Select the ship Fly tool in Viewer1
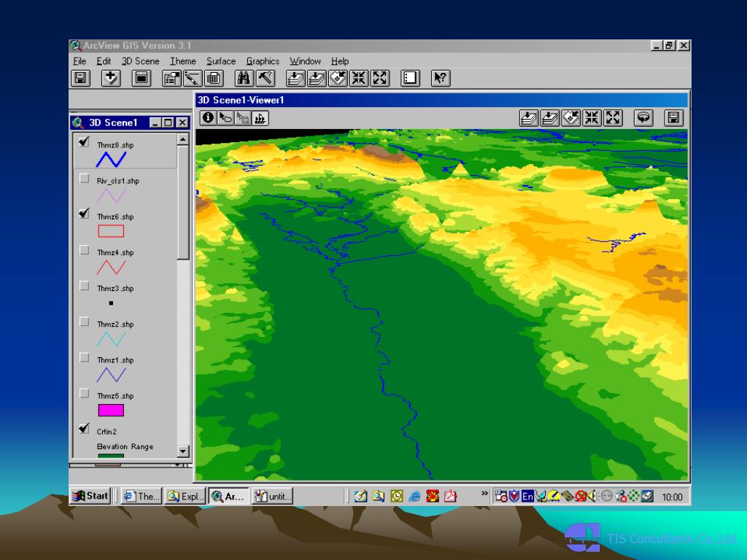 pos(260,117)
